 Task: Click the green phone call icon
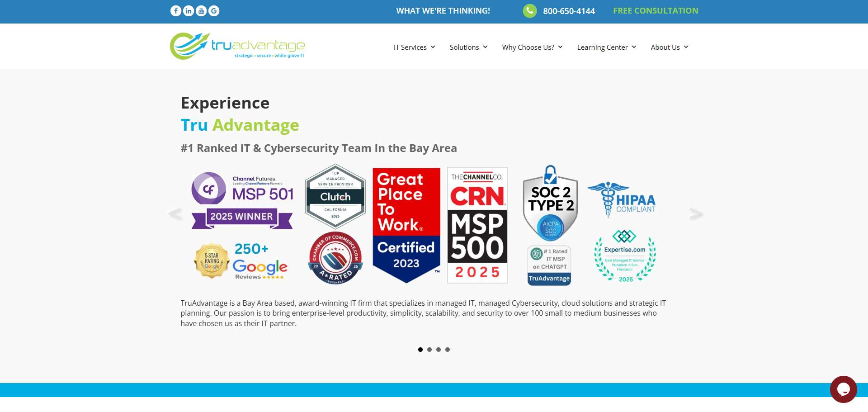(530, 11)
